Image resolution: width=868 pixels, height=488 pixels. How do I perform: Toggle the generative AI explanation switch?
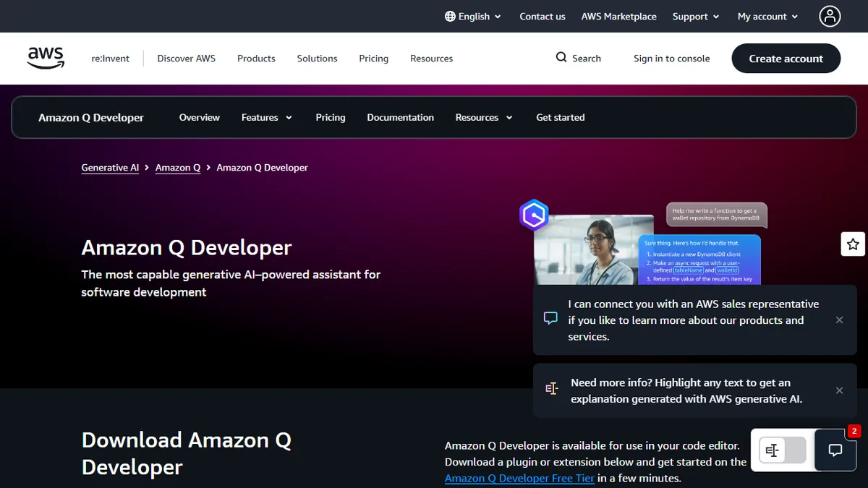tap(783, 450)
